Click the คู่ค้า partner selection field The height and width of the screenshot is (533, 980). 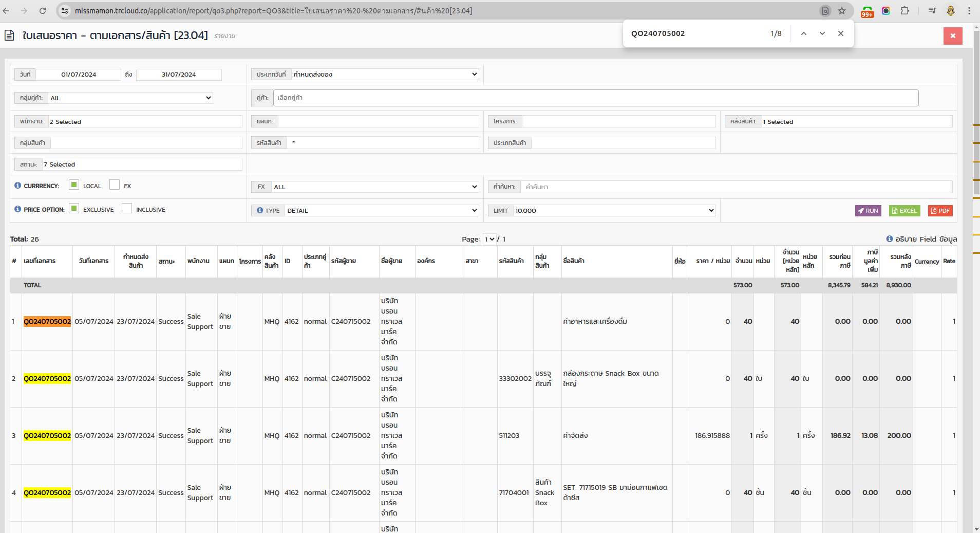596,98
